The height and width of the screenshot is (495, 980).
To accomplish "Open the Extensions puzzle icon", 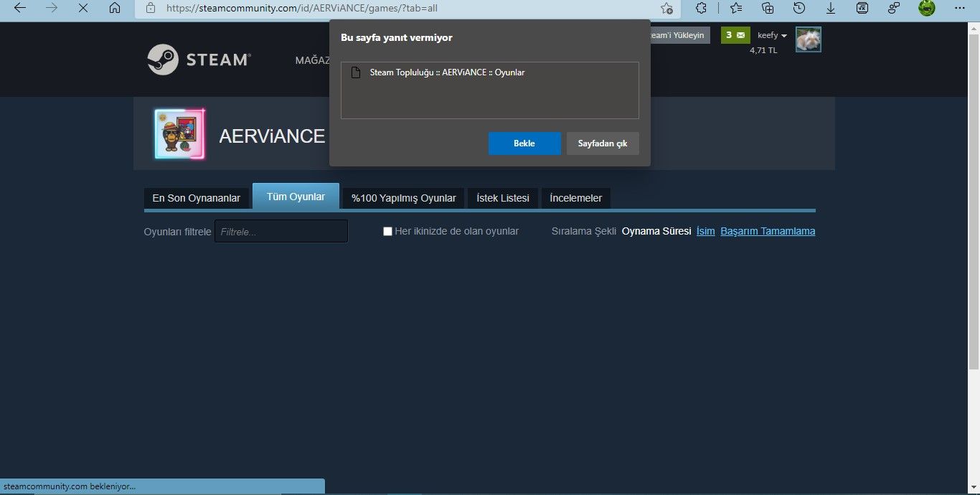I will [702, 9].
